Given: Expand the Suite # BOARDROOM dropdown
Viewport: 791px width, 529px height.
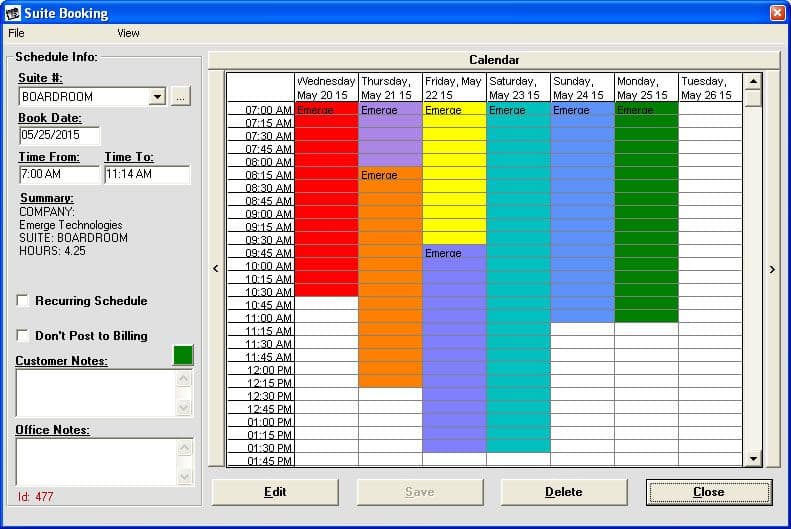Looking at the screenshot, I should click(x=157, y=96).
